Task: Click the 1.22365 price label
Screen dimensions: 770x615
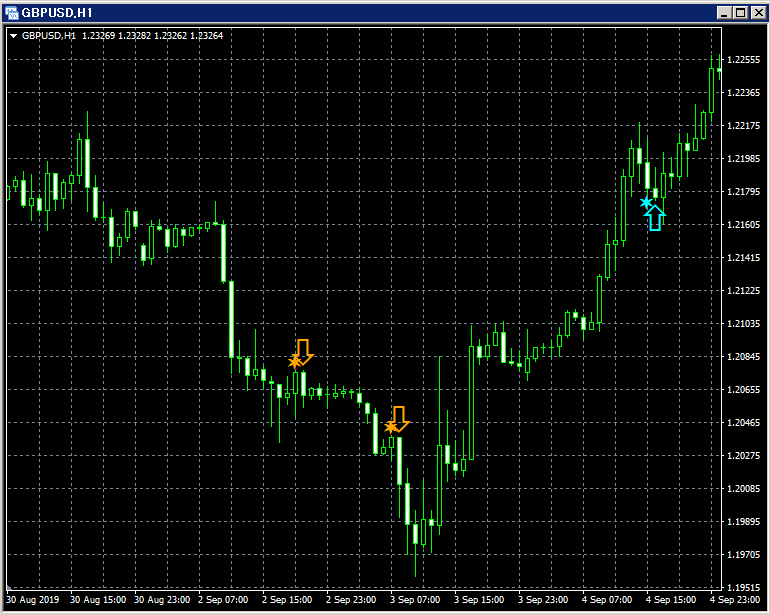Action: coord(743,93)
